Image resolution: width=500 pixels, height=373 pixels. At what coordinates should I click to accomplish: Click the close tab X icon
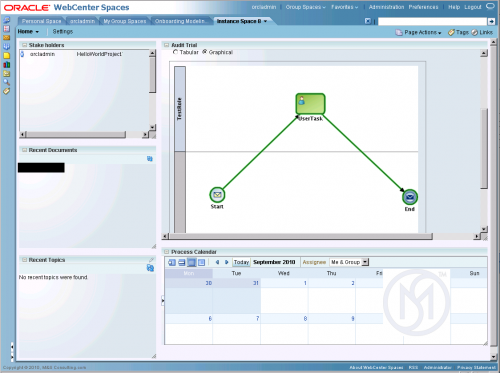coord(368,21)
